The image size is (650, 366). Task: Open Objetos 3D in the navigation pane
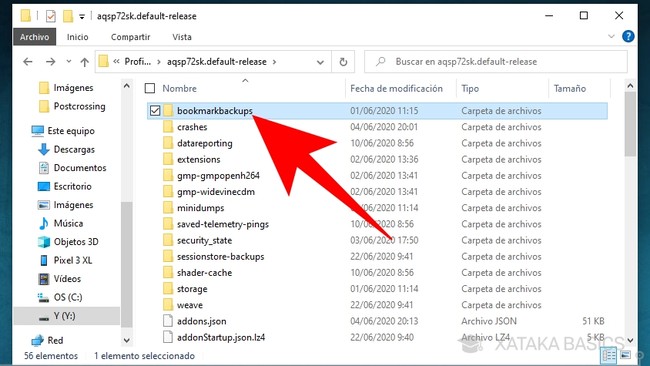pyautogui.click(x=76, y=242)
